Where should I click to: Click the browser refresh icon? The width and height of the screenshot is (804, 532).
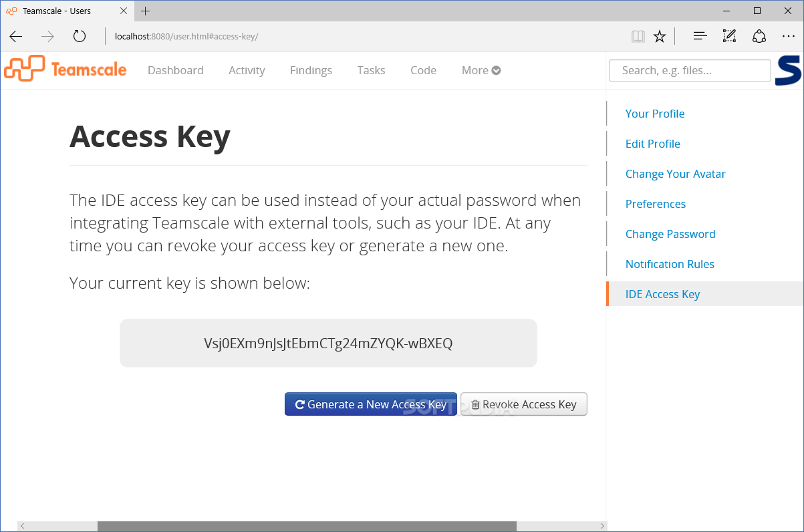point(80,36)
